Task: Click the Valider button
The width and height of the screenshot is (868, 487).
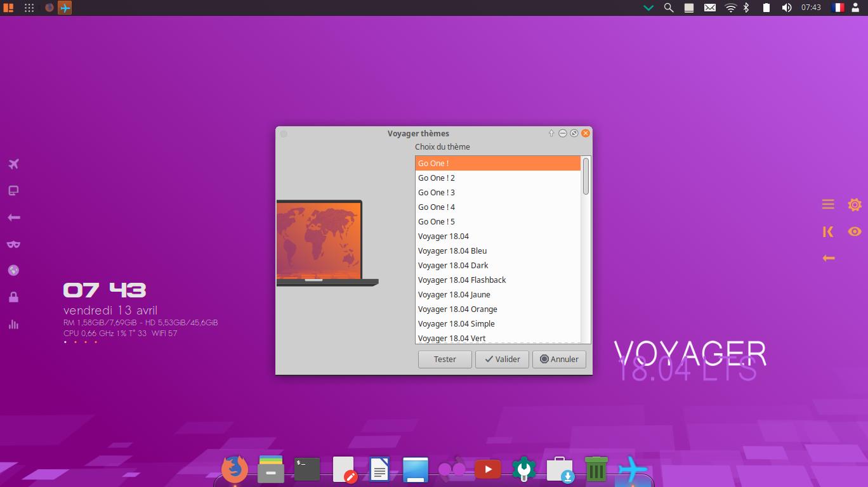Action: coord(502,359)
